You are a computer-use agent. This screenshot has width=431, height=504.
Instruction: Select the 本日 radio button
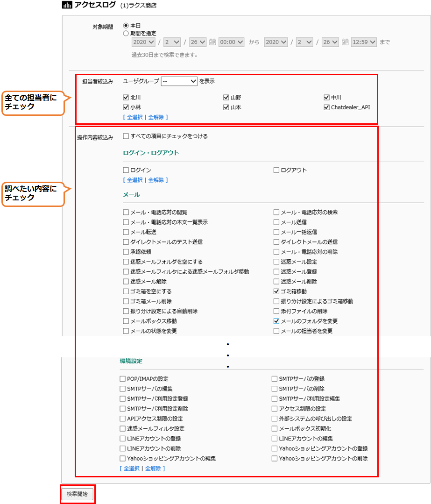[x=126, y=25]
